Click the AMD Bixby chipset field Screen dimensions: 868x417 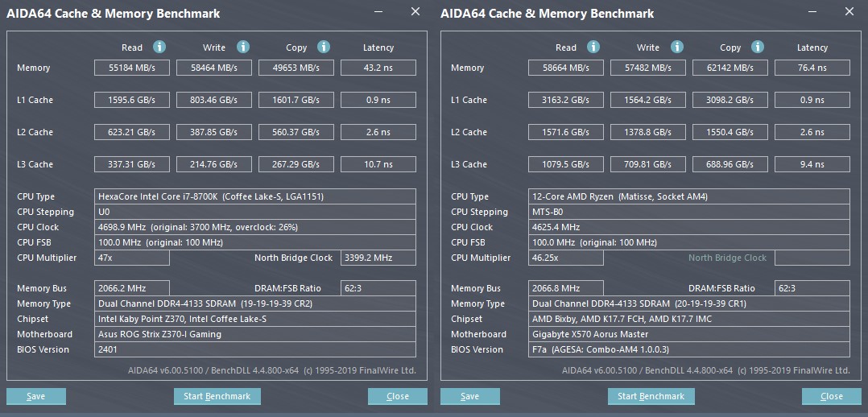689,319
